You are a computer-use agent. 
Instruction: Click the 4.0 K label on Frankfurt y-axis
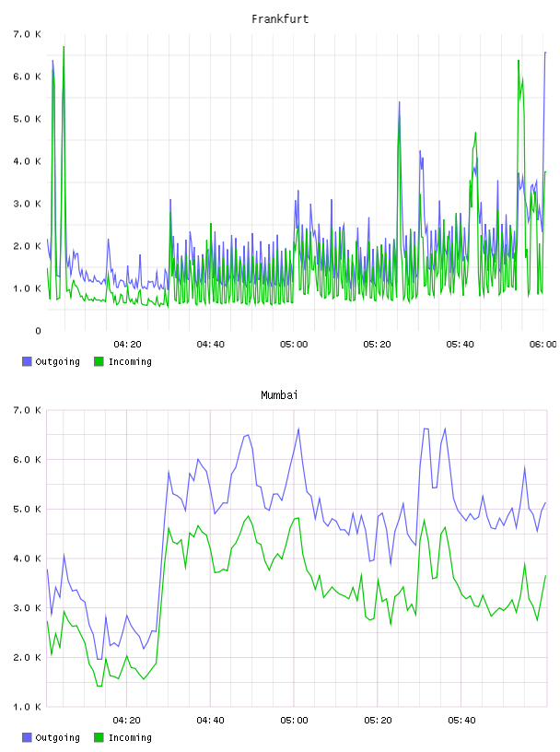coord(28,161)
